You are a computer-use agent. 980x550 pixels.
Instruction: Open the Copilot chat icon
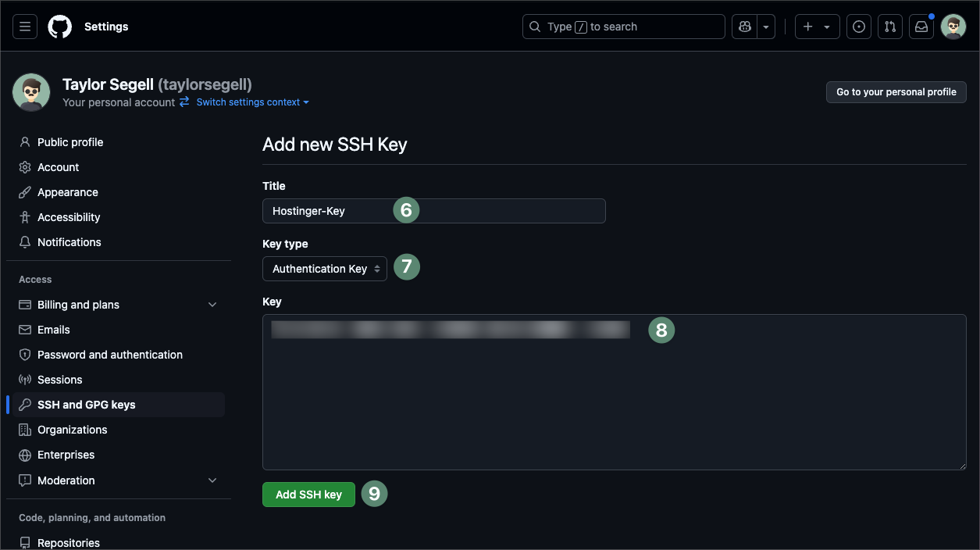coord(745,27)
